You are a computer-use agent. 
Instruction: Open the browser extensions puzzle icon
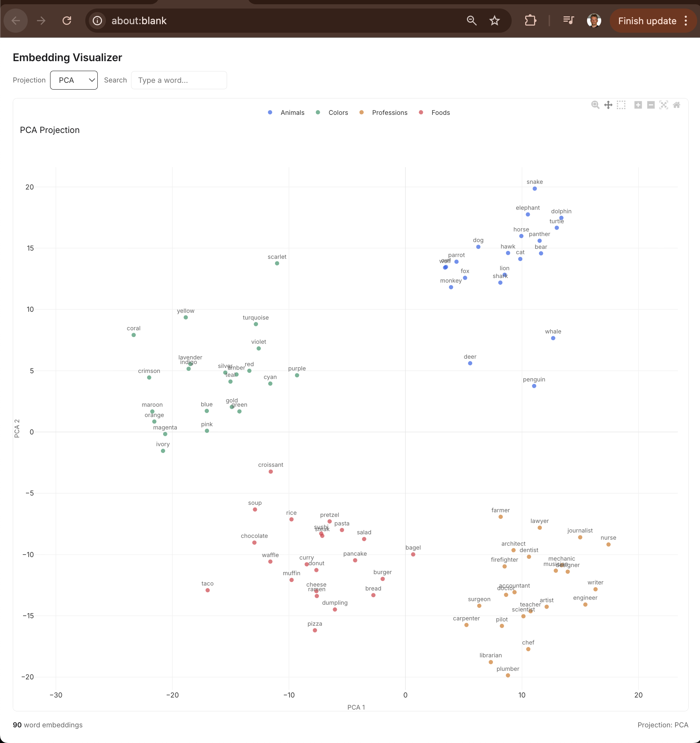click(530, 21)
